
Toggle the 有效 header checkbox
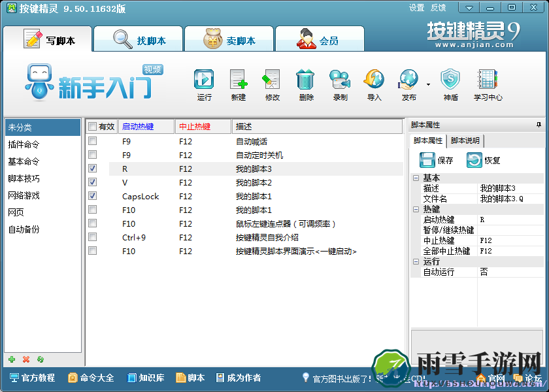coord(92,126)
